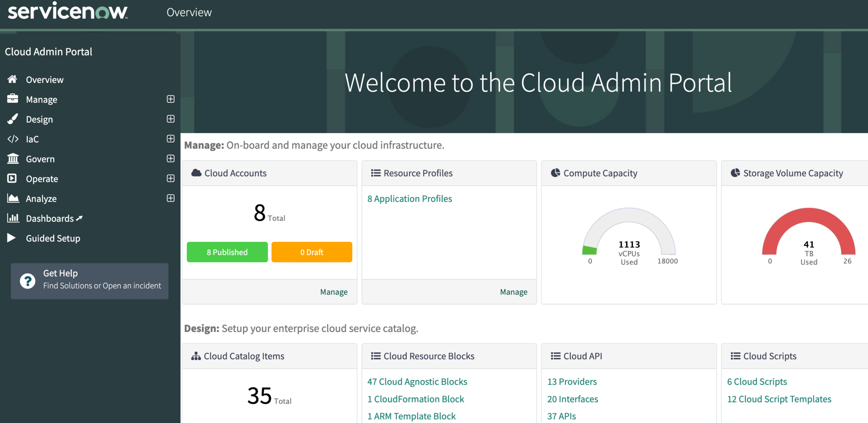Open Dashboards from the sidebar
Image resolution: width=868 pixels, height=423 pixels.
tap(50, 218)
